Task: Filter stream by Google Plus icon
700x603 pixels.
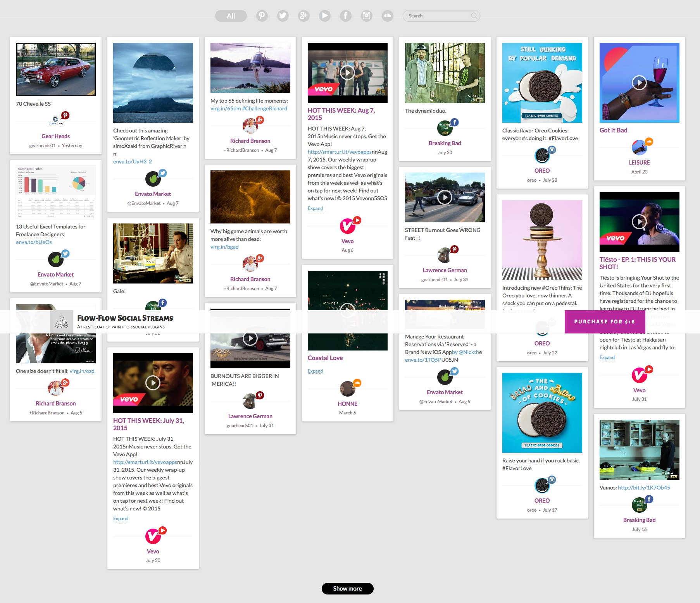Action: click(304, 16)
